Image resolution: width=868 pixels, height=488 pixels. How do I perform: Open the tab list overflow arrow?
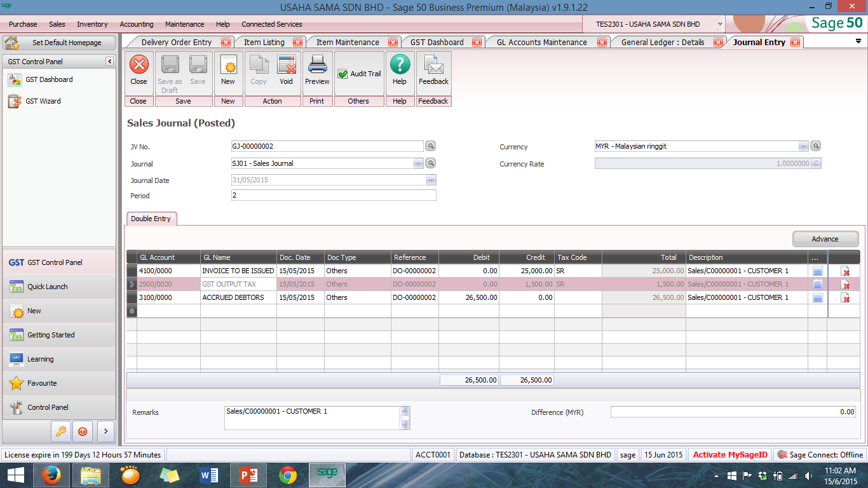[x=858, y=41]
